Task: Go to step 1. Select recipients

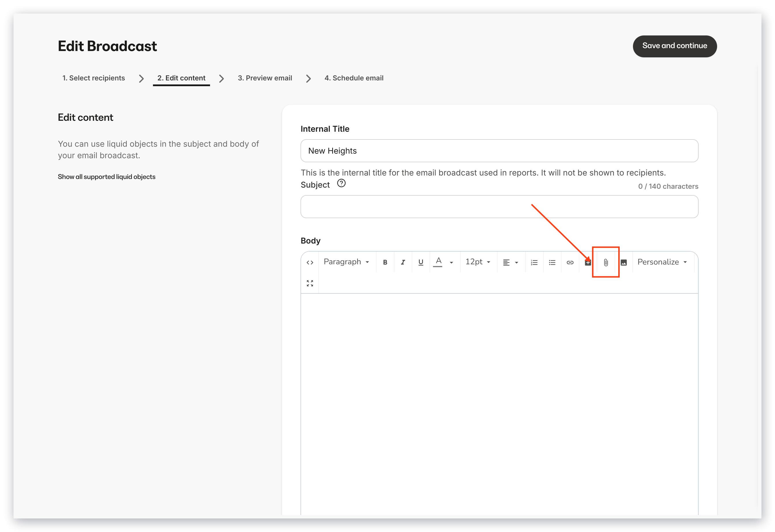Action: [x=94, y=78]
